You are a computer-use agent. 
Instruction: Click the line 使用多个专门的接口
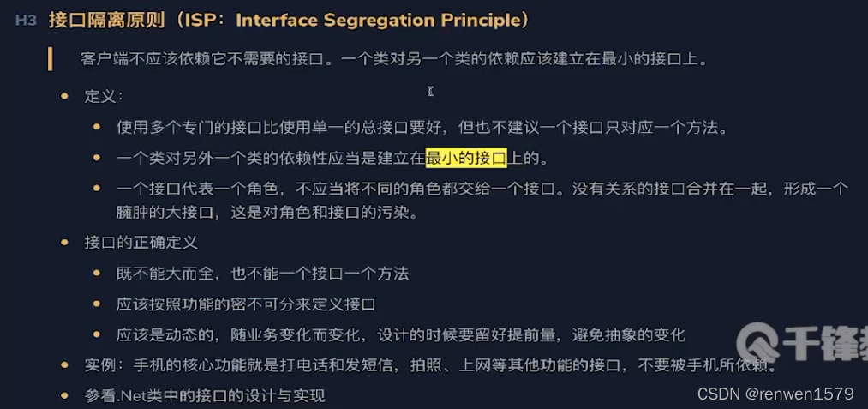[422, 128]
